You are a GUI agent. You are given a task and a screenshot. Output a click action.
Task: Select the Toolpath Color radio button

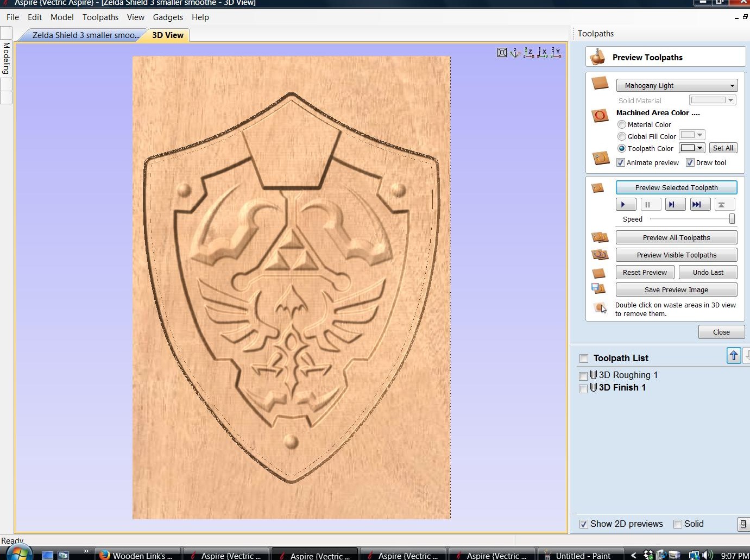click(x=622, y=148)
